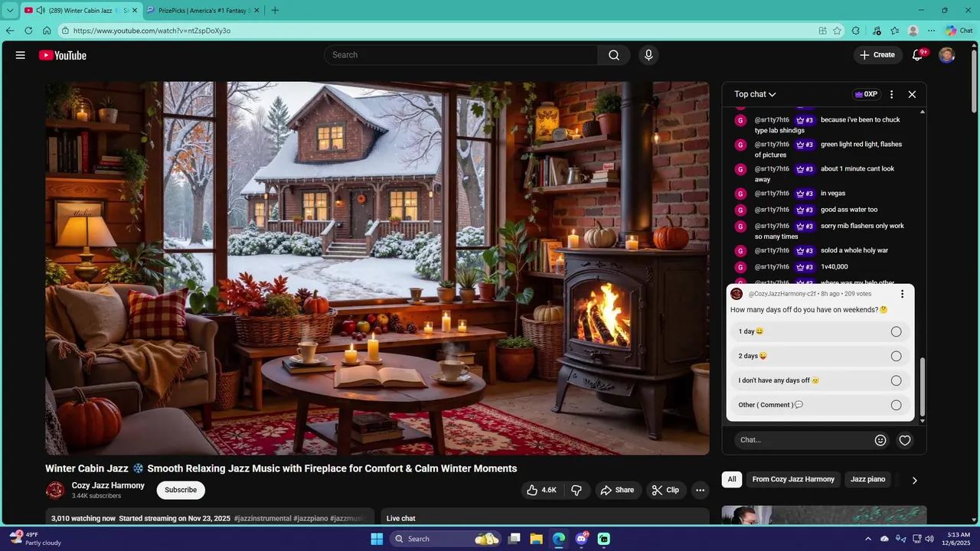The image size is (980, 551).
Task: Open the Windows Start menu
Action: click(x=377, y=539)
